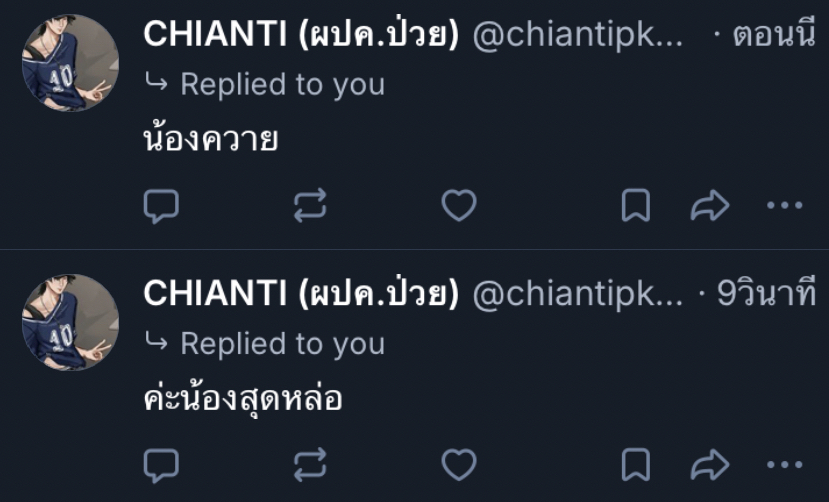Open more options on second tweet

pyautogui.click(x=784, y=464)
